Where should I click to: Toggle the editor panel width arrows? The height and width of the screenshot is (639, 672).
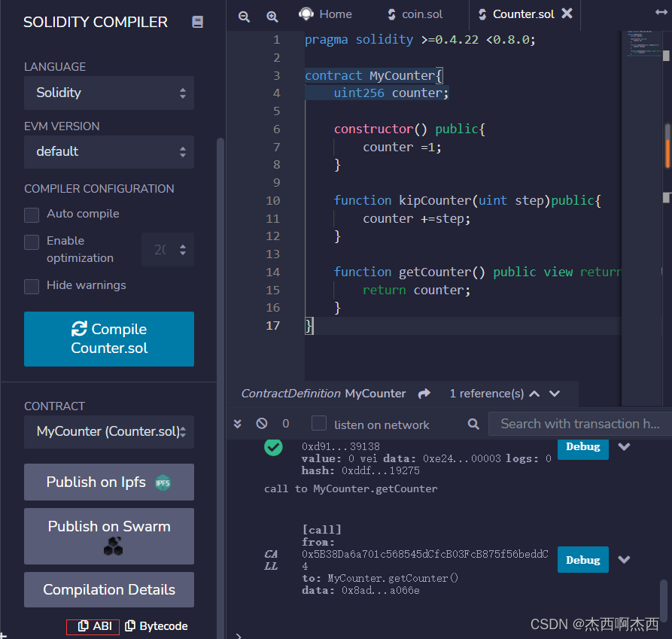click(661, 13)
